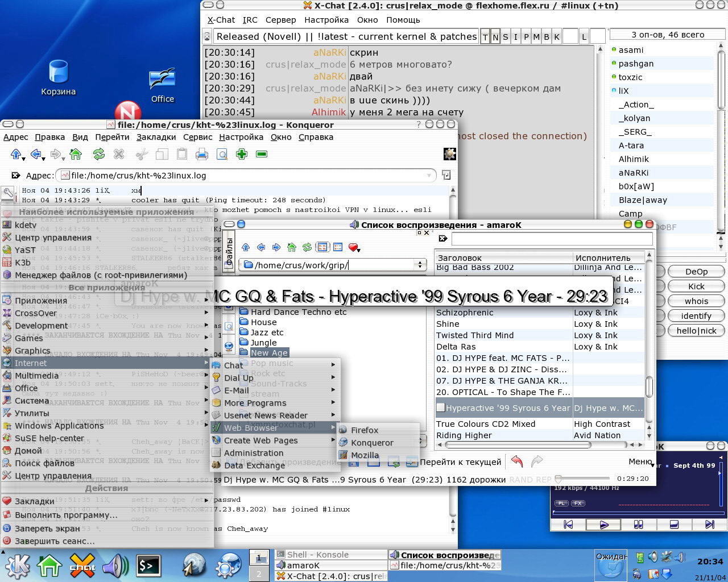Click the Up arrow in Konqueror toolbar

coord(16,154)
